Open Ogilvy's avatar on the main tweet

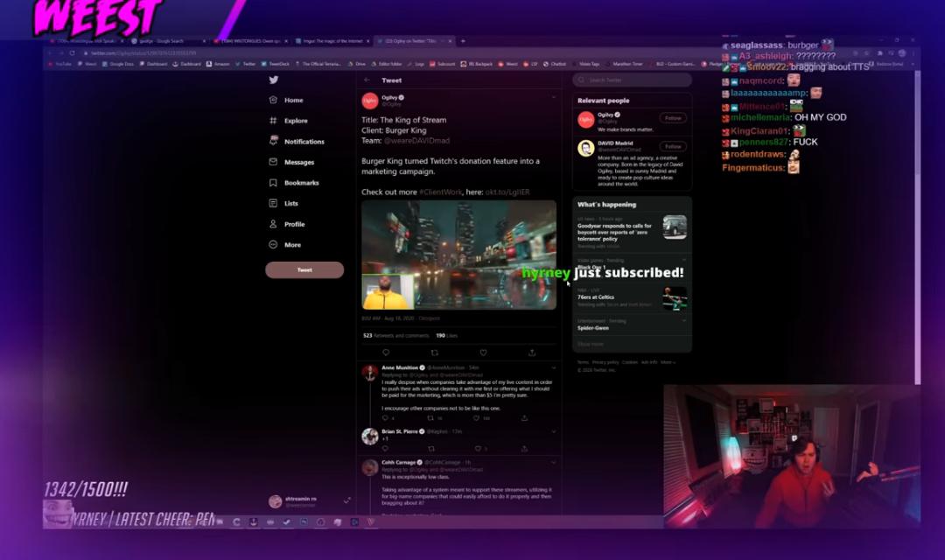pyautogui.click(x=369, y=101)
